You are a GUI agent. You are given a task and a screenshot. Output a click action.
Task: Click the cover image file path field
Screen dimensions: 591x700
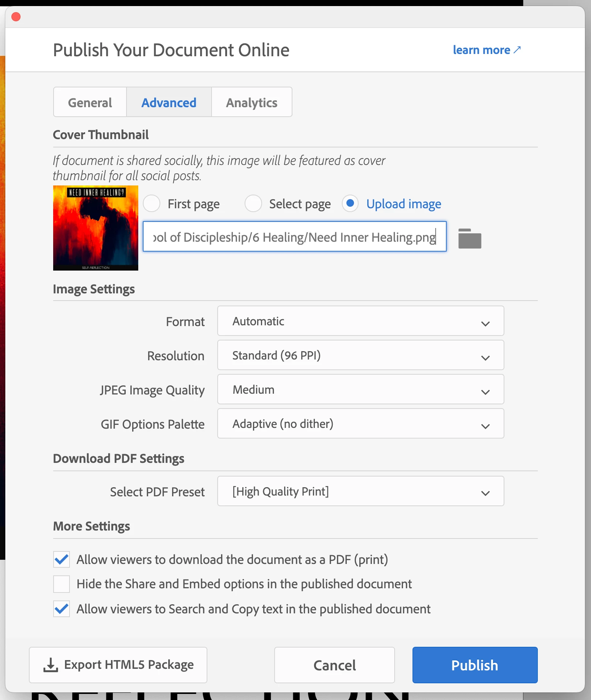(x=295, y=236)
